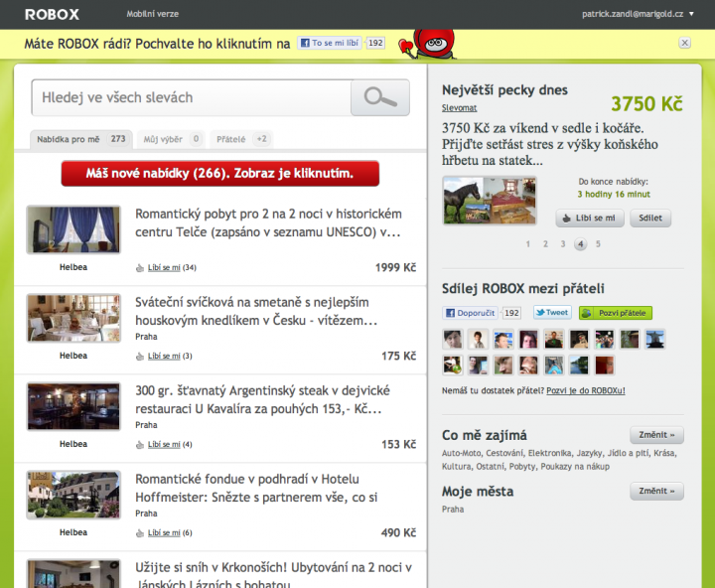The image size is (715, 588).
Task: Like the Telč offer via 'Líbí se mi (34)'
Action: click(x=172, y=268)
